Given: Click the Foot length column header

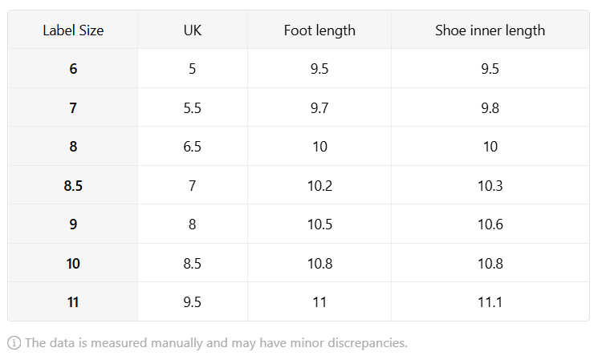Looking at the screenshot, I should [319, 30].
